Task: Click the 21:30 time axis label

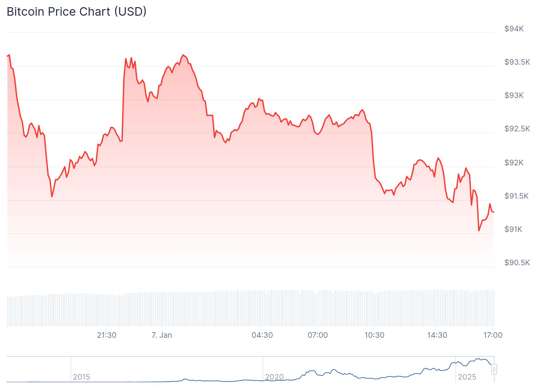Action: tap(107, 335)
